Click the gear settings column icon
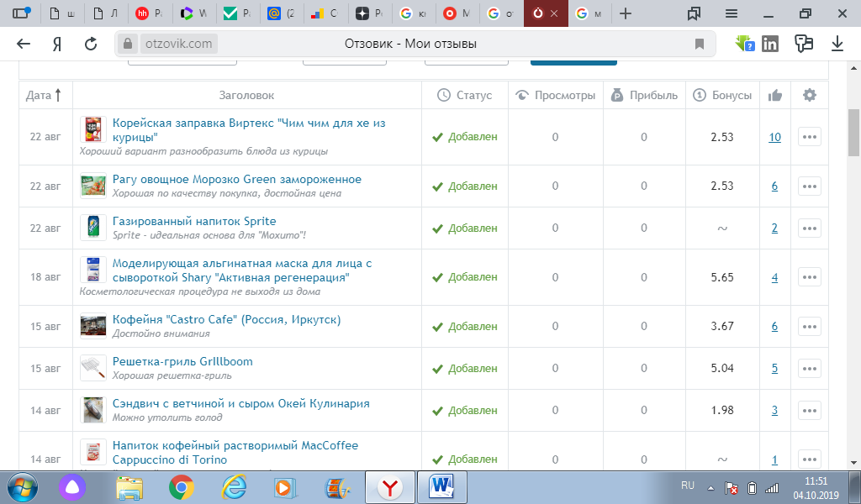This screenshot has height=504, width=861. tap(810, 95)
